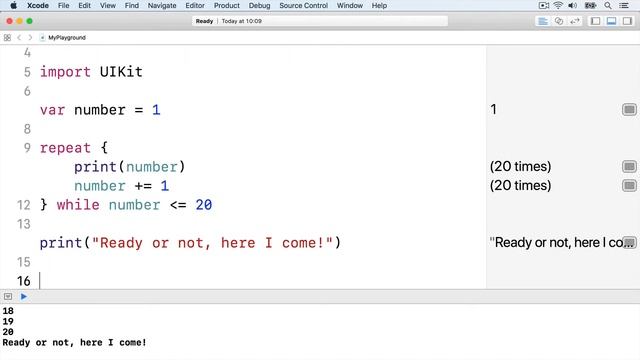This screenshot has width=640, height=360.
Task: Click '(20 times)' result beside print(number)
Action: click(520, 167)
